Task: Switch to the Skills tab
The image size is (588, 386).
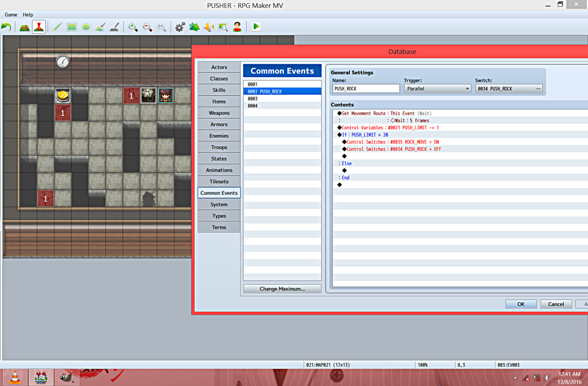Action: [219, 90]
